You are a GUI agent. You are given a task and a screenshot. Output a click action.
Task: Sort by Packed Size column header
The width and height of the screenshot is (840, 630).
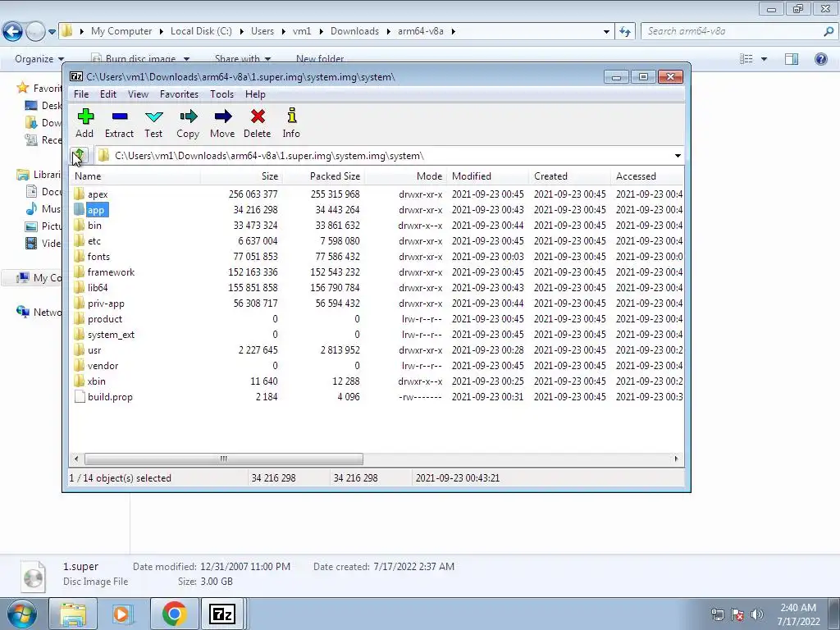pyautogui.click(x=323, y=176)
